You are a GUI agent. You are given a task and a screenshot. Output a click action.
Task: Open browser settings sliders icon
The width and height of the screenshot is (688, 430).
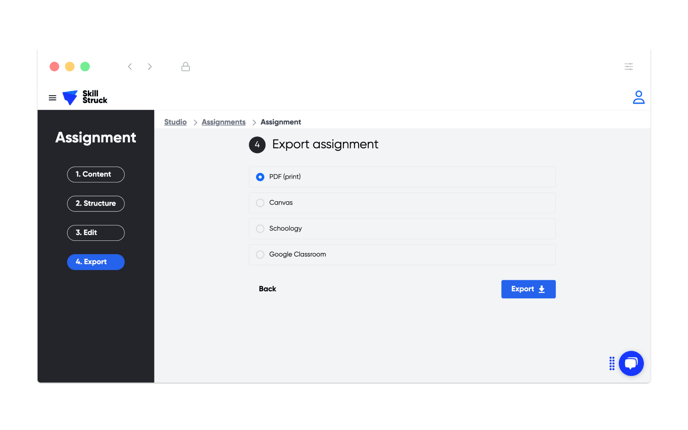(629, 67)
